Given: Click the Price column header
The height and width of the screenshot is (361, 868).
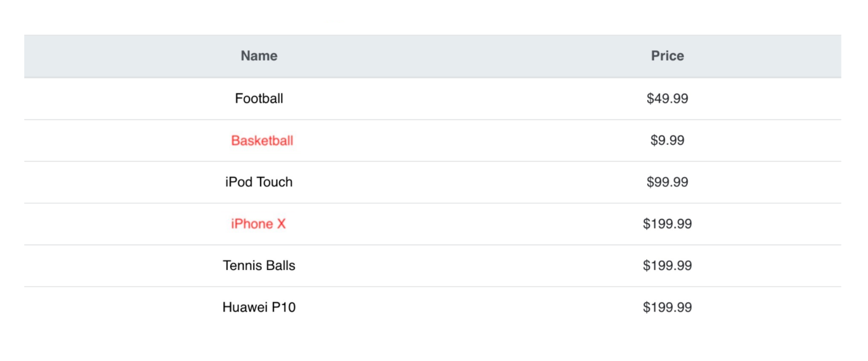Looking at the screenshot, I should click(667, 56).
